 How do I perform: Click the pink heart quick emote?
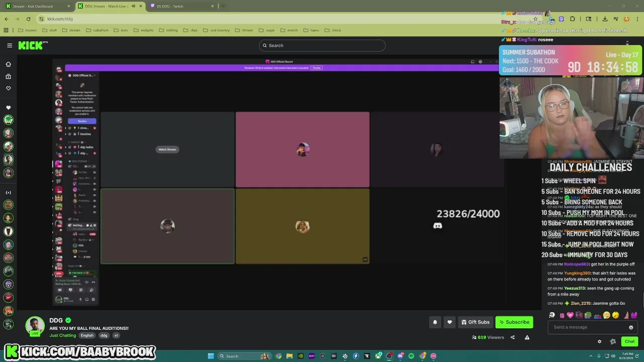coord(570,315)
